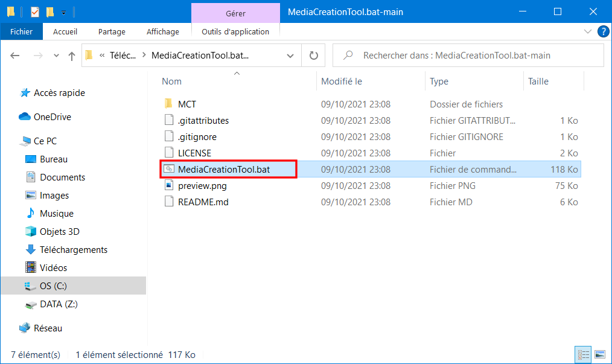Image resolution: width=612 pixels, height=364 pixels.
Task: Switch to the Partage ribbon tab
Action: (x=112, y=31)
